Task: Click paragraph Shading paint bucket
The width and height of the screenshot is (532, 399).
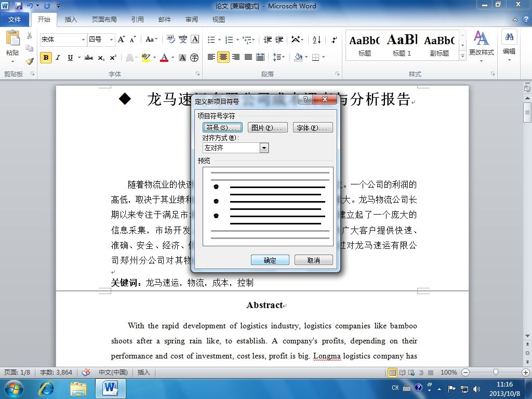Action: point(298,57)
